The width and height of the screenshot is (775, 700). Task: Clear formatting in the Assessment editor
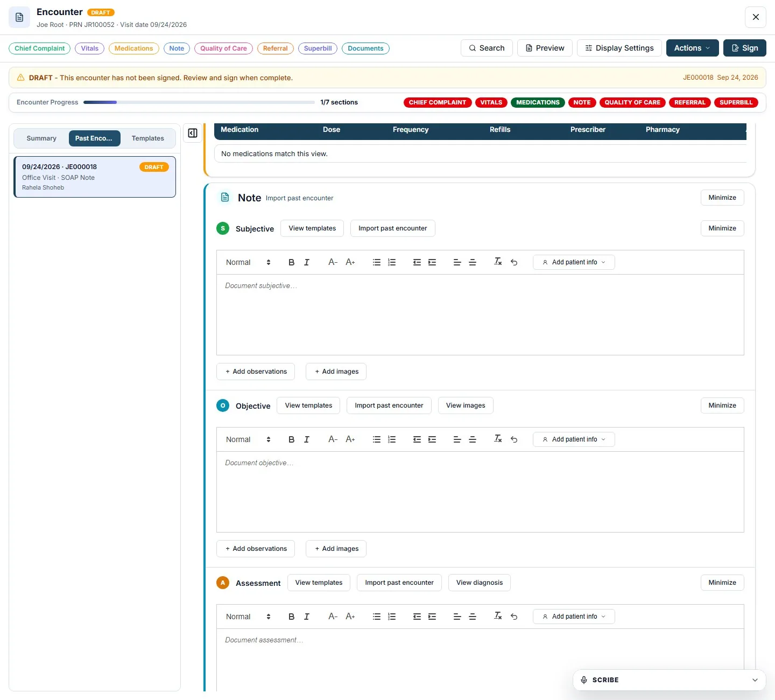tap(498, 617)
